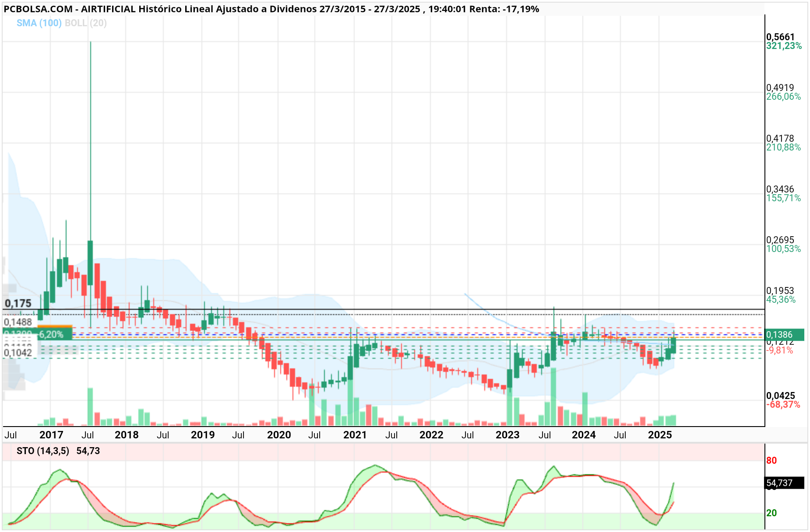The width and height of the screenshot is (810, 532).
Task: Click the 0,2695 price axis label
Action: 780,240
